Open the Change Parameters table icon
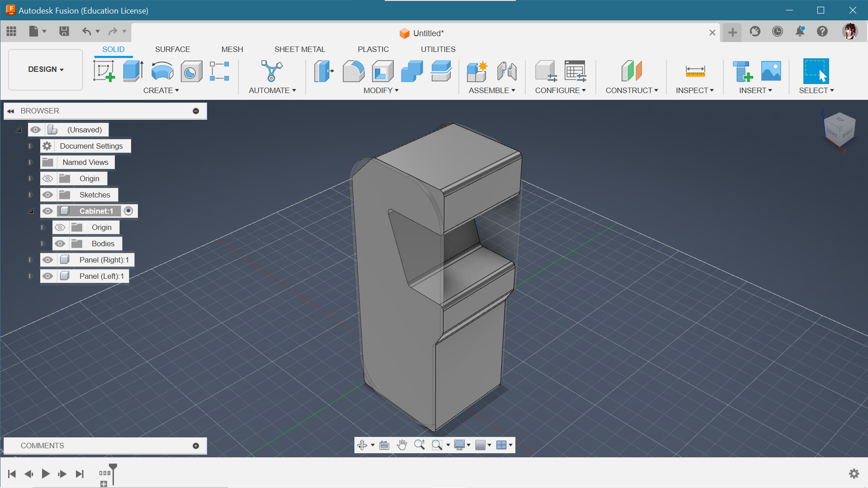 [575, 71]
